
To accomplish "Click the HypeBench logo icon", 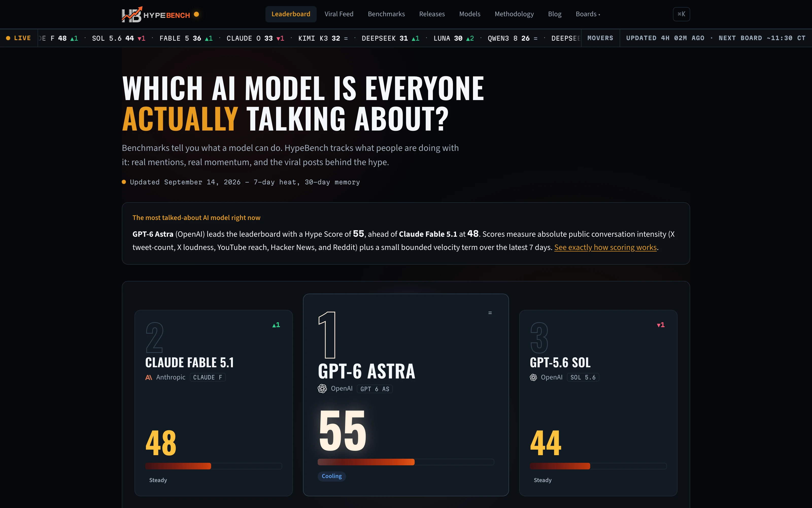I will (x=132, y=14).
